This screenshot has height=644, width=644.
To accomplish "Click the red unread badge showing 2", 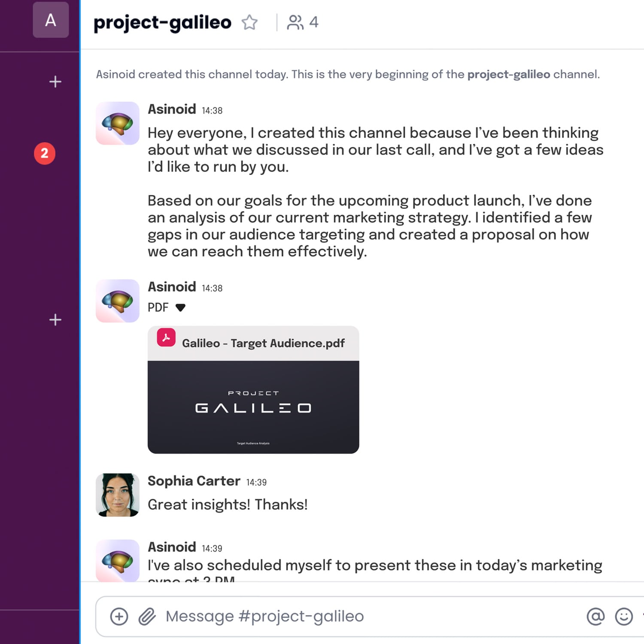I will 44,153.
